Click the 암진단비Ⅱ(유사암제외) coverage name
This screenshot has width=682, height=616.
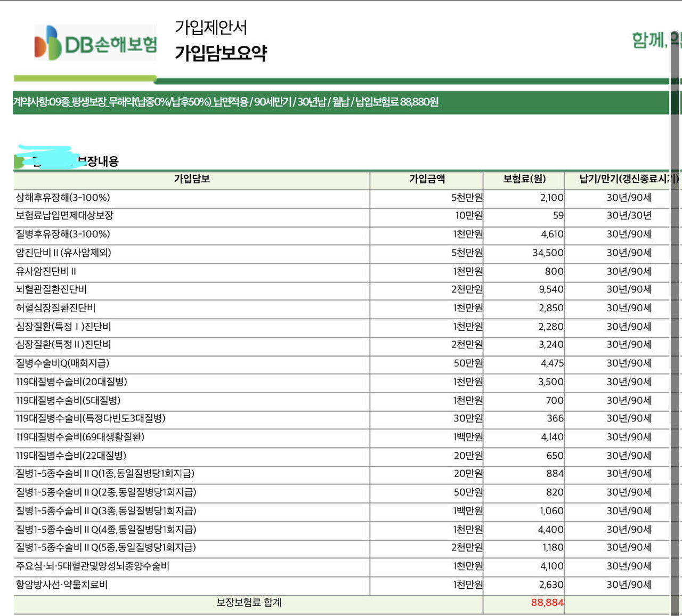pyautogui.click(x=63, y=253)
